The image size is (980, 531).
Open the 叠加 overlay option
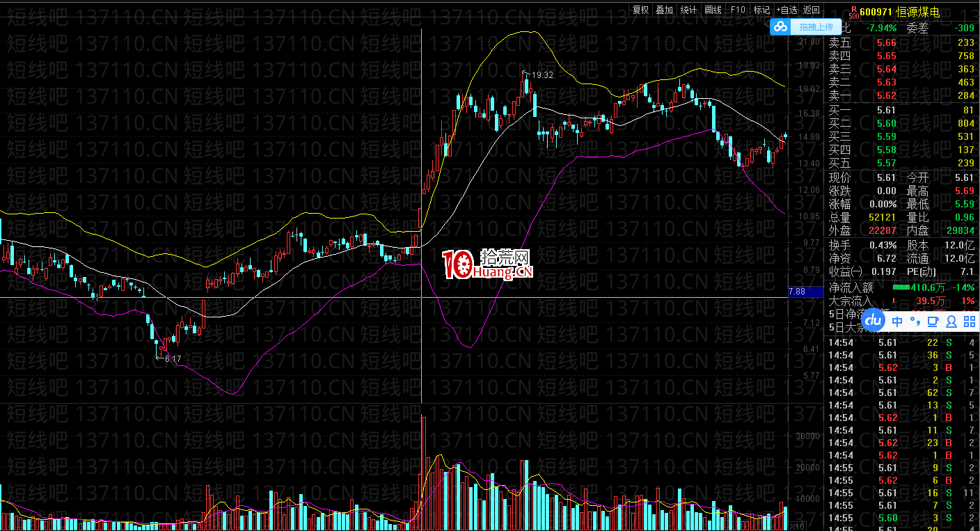point(665,10)
